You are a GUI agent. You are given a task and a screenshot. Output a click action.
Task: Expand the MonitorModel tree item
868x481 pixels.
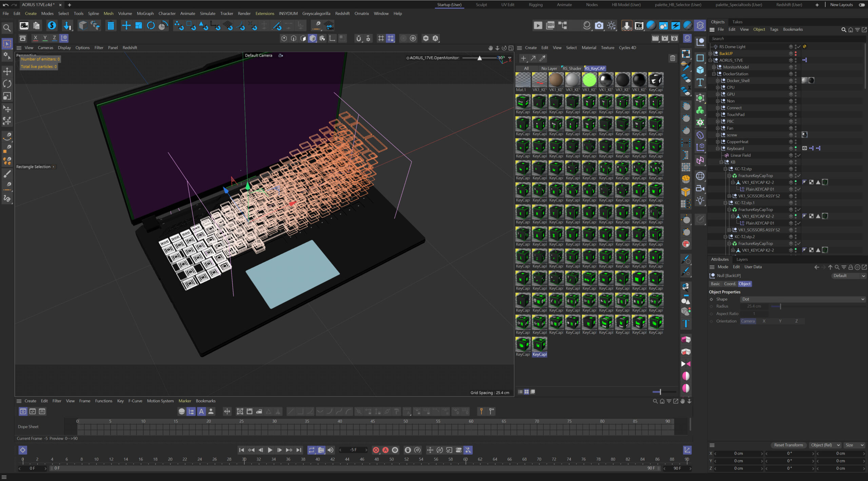[713, 67]
